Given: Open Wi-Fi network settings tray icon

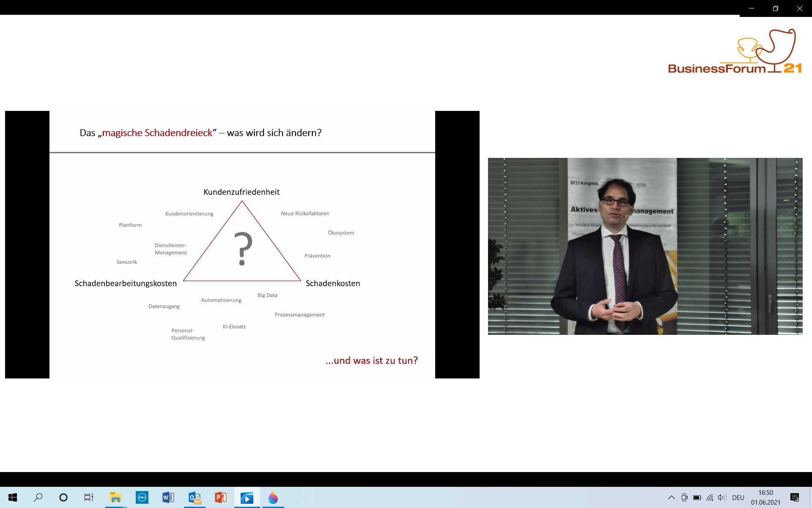Looking at the screenshot, I should click(710, 497).
